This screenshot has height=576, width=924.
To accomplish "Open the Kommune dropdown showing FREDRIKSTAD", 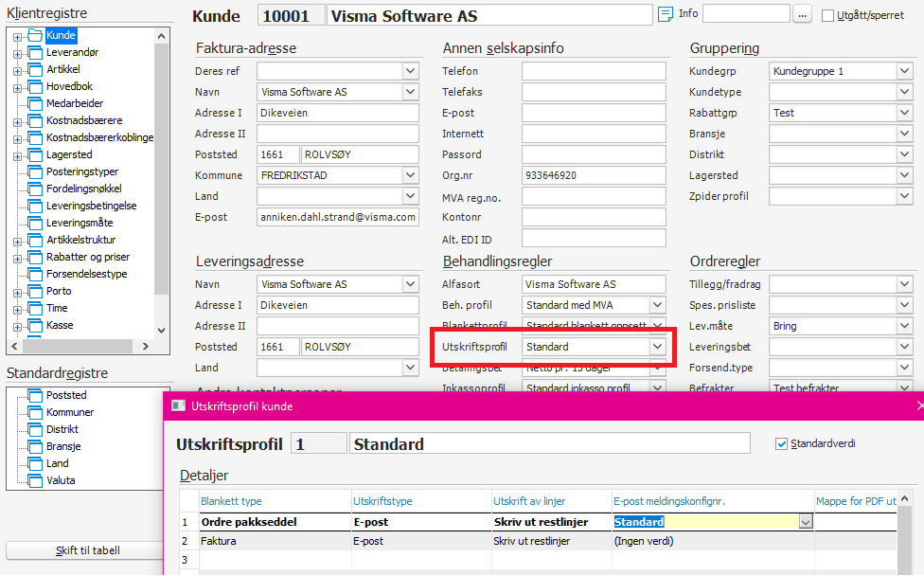I will point(411,175).
